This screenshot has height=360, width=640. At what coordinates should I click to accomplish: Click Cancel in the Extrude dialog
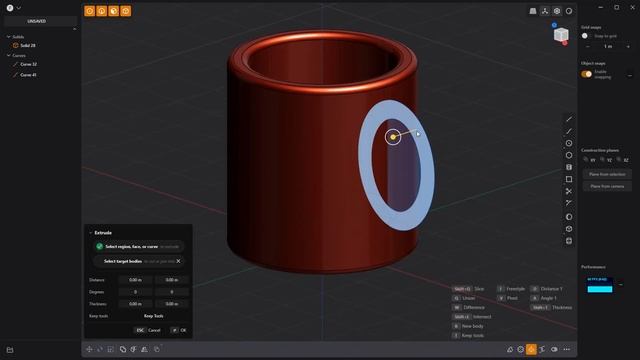(x=148, y=330)
